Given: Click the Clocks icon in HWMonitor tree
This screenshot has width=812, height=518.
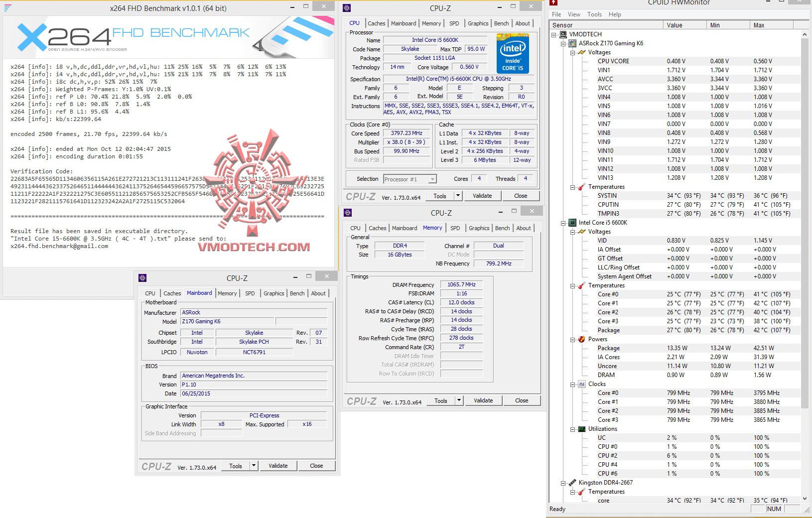Looking at the screenshot, I should (x=581, y=384).
